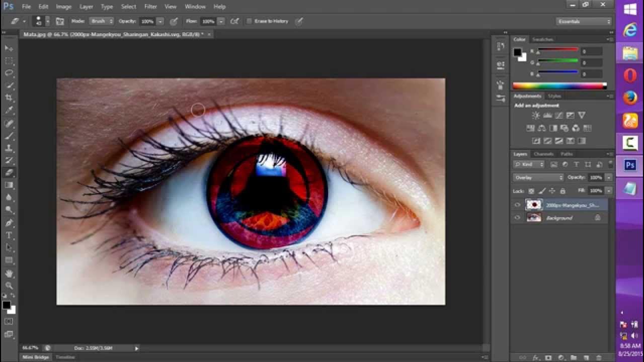The height and width of the screenshot is (362, 644).
Task: Select the Eraser tool in toolbox
Action: [9, 173]
